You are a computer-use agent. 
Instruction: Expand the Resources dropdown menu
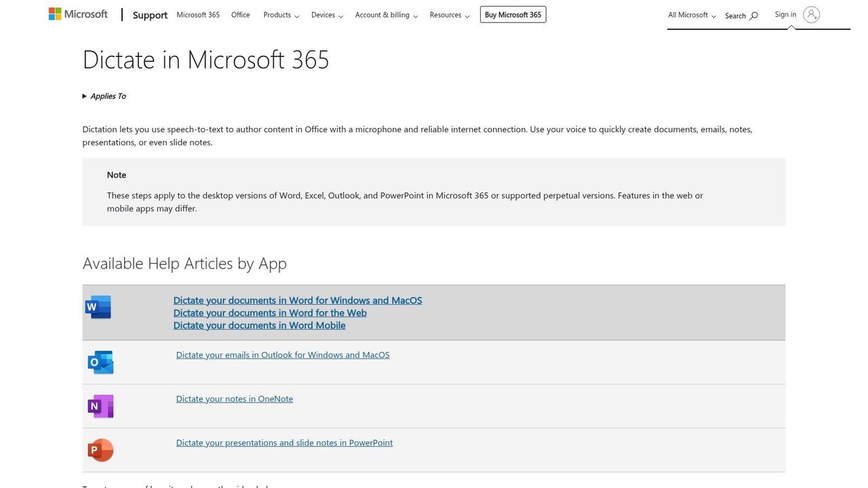click(x=450, y=15)
